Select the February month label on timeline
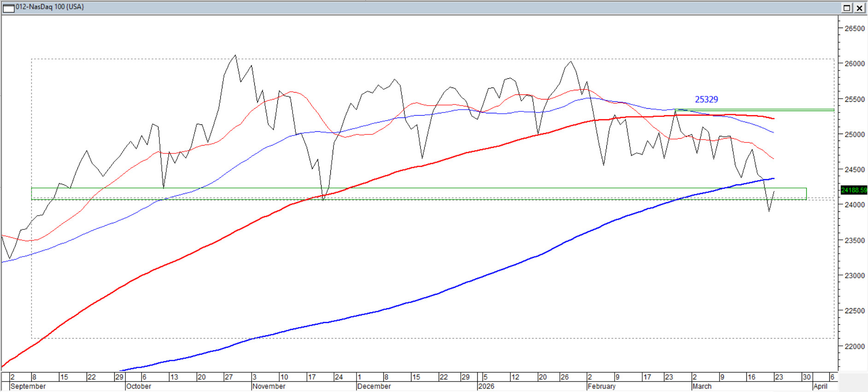Screen dimensions: 868x392 click(602, 386)
